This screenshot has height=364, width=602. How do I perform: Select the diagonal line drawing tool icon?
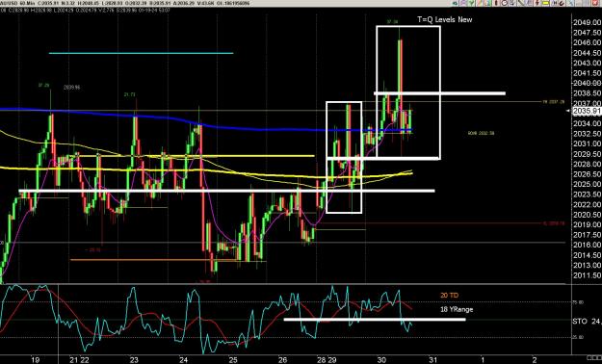pos(520,3)
